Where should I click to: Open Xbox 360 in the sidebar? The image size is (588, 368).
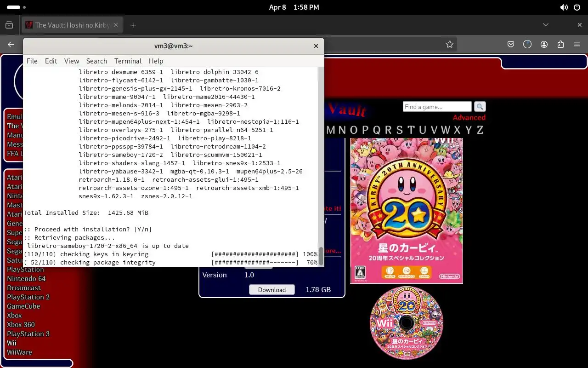tap(21, 325)
